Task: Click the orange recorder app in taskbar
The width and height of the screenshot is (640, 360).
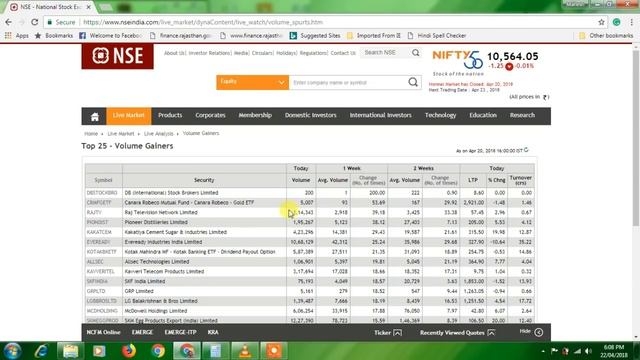Action: [x=274, y=351]
